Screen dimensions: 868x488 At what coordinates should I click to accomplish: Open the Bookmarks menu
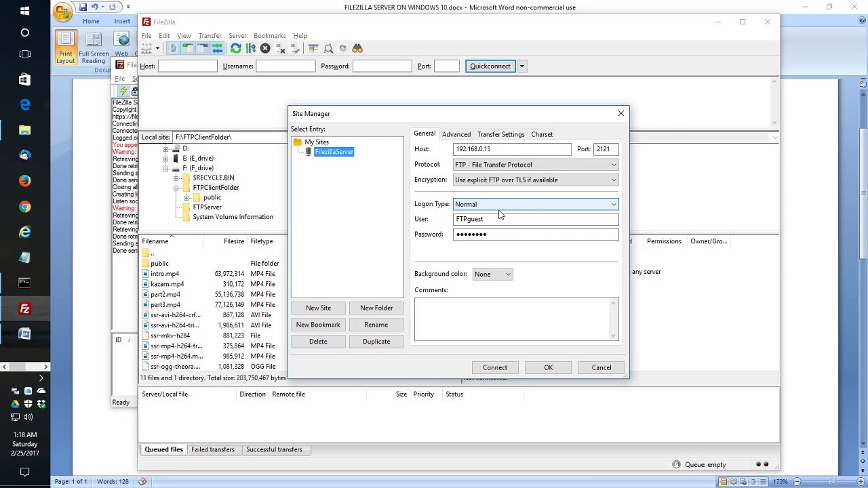click(270, 35)
